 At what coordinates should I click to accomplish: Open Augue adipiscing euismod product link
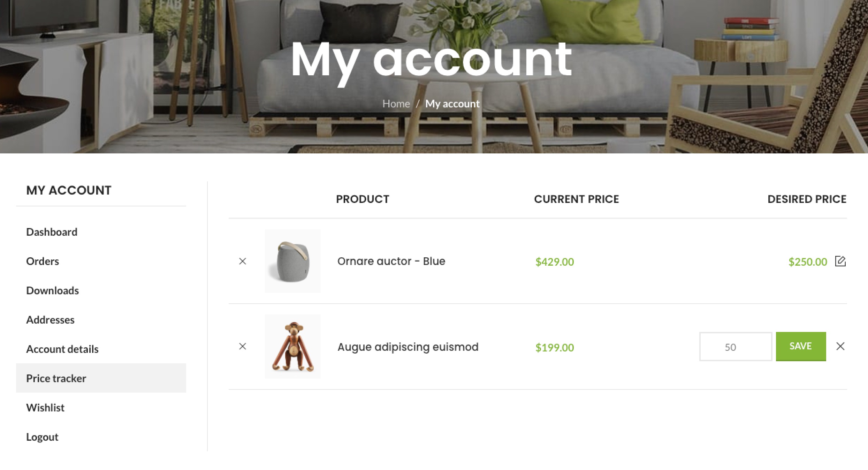(x=408, y=347)
